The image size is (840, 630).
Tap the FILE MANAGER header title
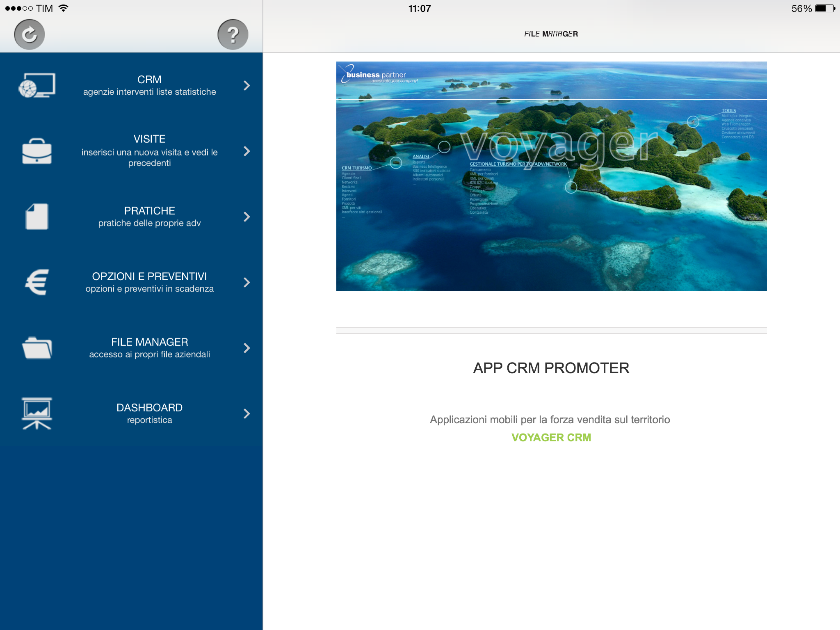(x=551, y=34)
